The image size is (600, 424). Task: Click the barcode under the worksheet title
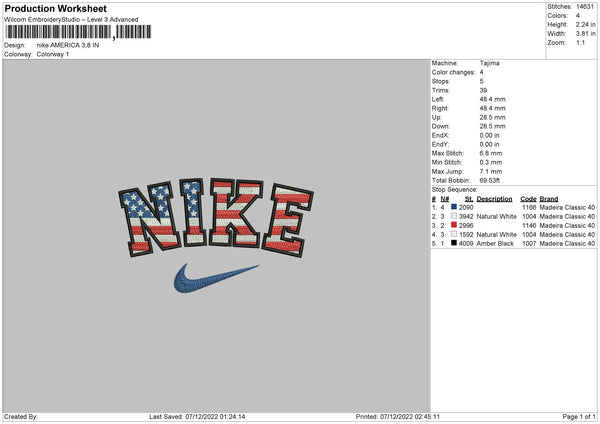coord(78,32)
